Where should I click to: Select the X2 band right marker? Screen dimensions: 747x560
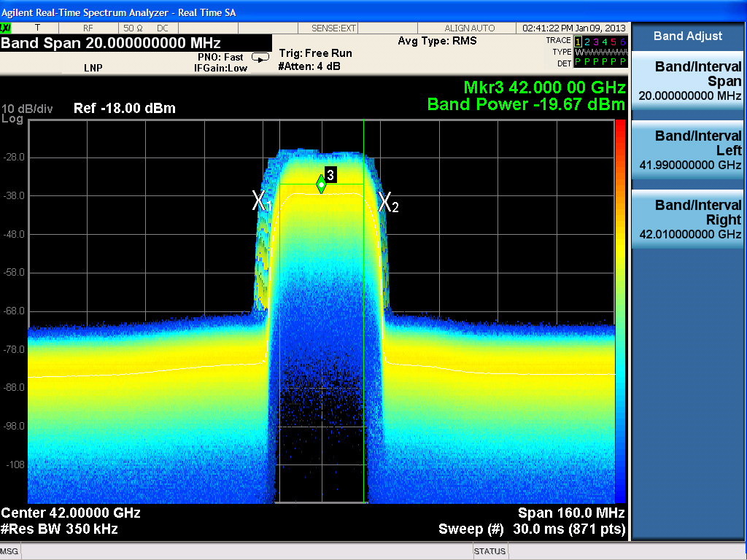[387, 202]
